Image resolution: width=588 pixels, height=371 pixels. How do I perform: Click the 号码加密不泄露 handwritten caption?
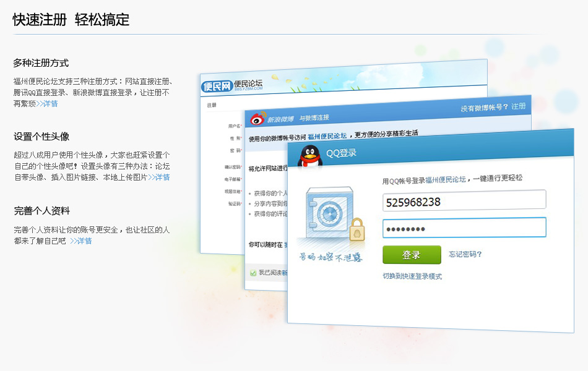(331, 257)
